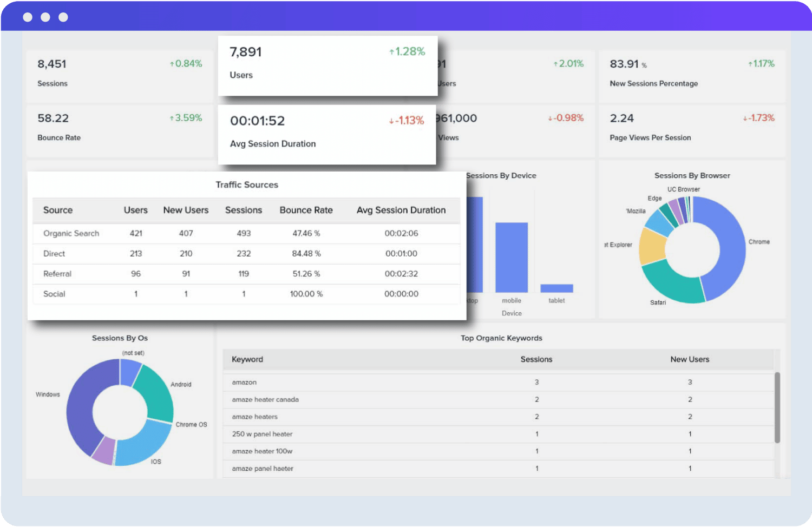Click the down arrow beside Page Views Per Session

click(x=745, y=118)
